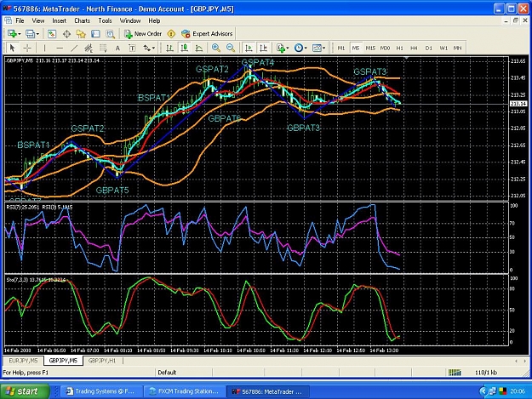532x399 pixels.
Task: Select the text 'A' tool
Action: point(117,48)
